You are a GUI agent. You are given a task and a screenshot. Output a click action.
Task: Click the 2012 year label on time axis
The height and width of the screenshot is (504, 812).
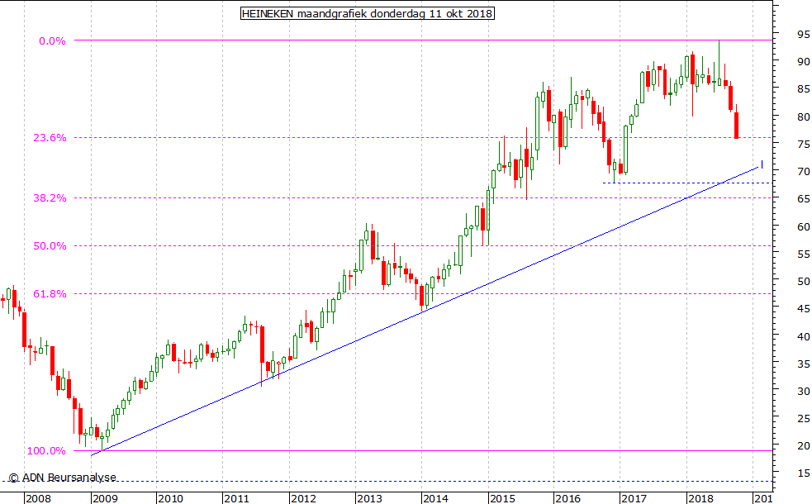click(303, 498)
